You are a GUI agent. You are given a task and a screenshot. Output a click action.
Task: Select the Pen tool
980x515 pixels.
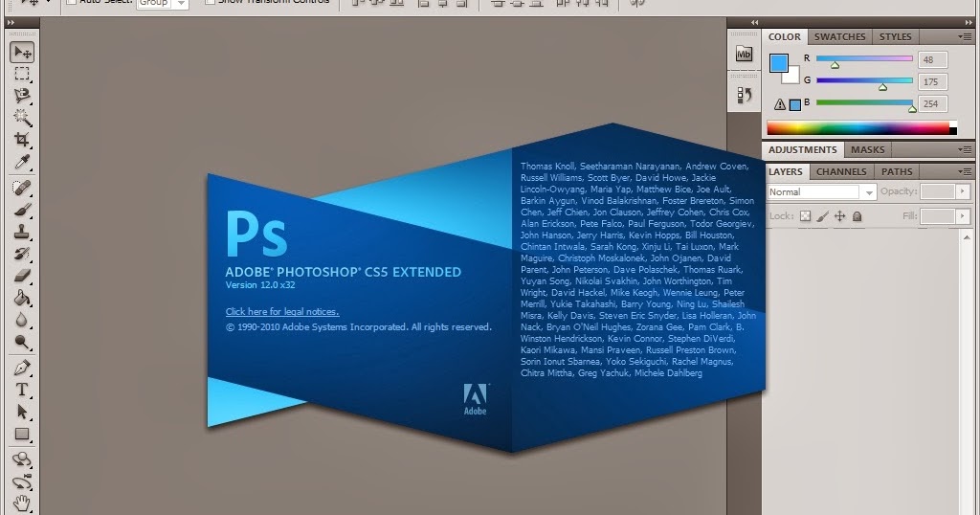point(22,368)
